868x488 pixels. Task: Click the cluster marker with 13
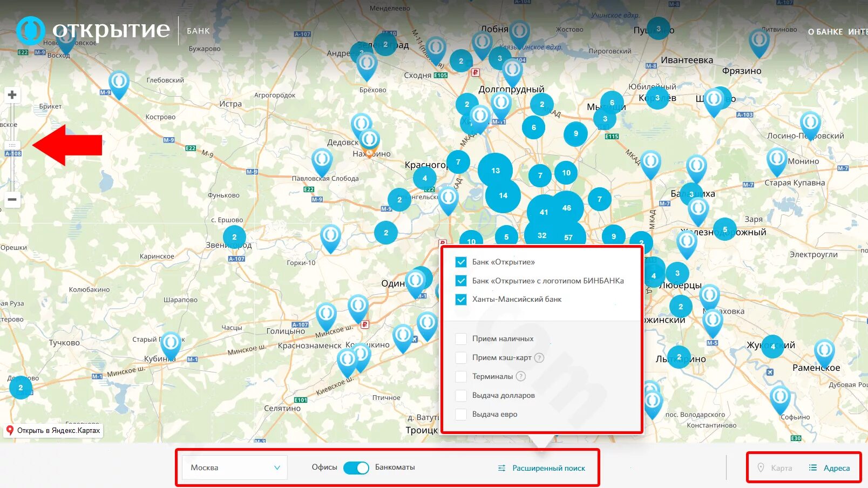(x=496, y=171)
